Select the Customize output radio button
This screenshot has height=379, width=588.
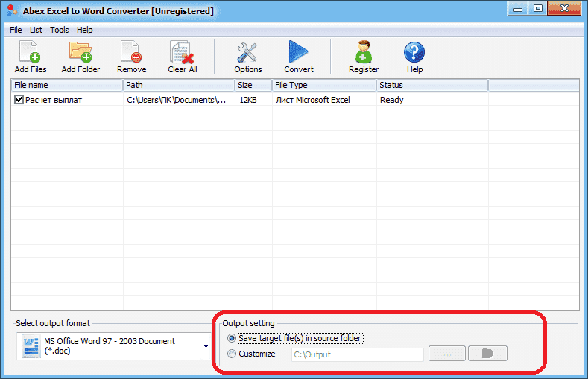(x=231, y=354)
